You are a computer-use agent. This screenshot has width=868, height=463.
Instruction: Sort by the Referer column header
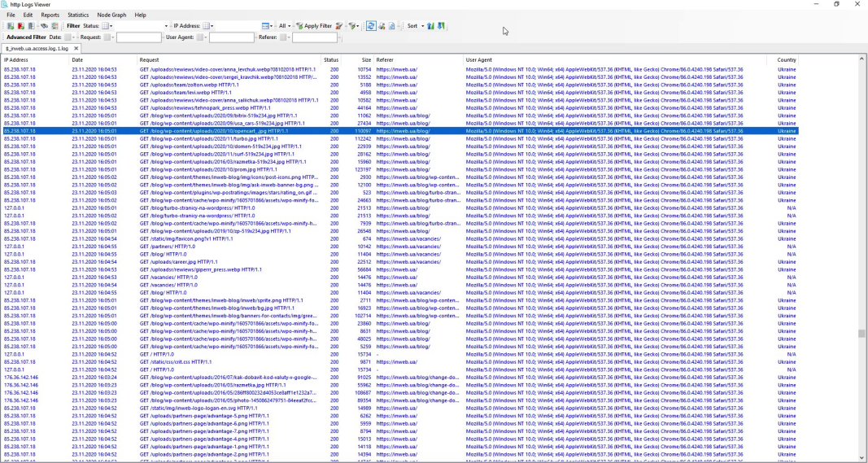click(x=419, y=60)
